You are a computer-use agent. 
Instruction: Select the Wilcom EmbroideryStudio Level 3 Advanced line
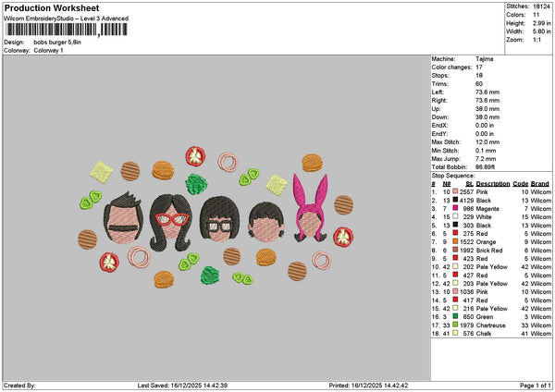(x=67, y=18)
